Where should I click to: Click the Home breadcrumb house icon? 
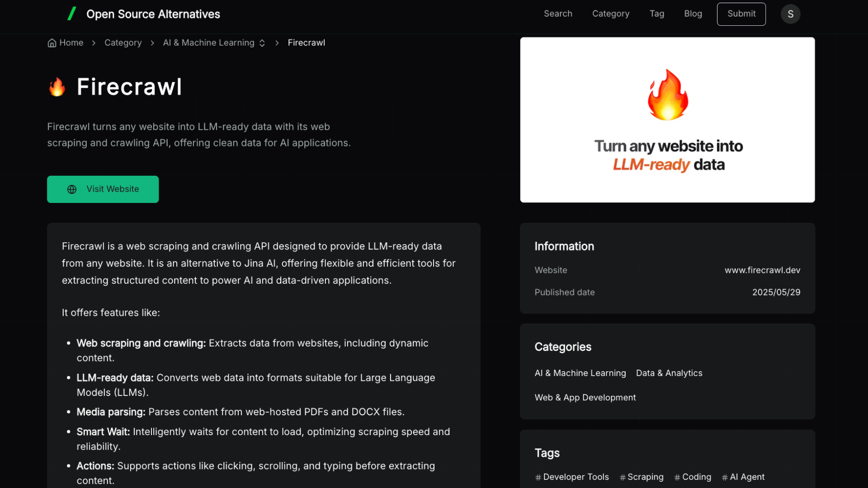click(x=52, y=42)
